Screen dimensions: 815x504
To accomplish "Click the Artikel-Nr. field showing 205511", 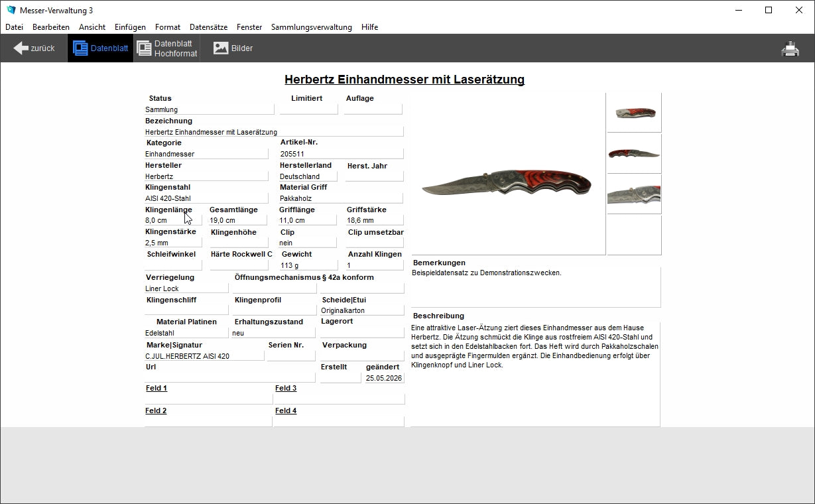I will (x=341, y=154).
